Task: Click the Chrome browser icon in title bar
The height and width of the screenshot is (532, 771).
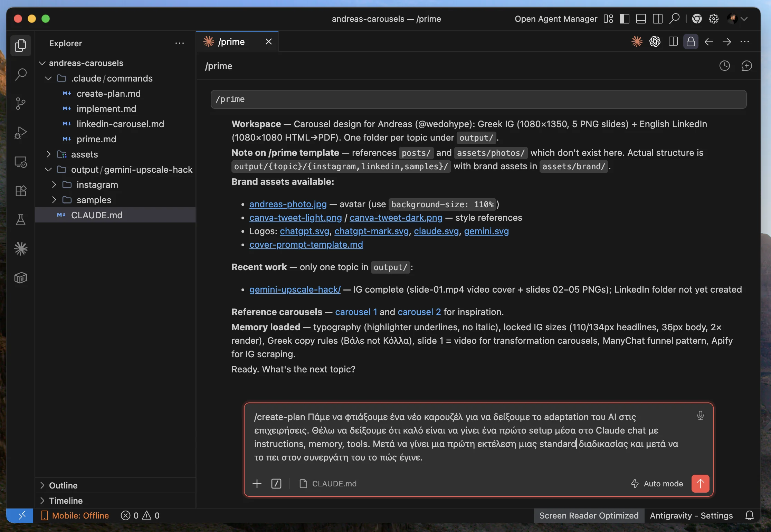Action: click(x=697, y=19)
